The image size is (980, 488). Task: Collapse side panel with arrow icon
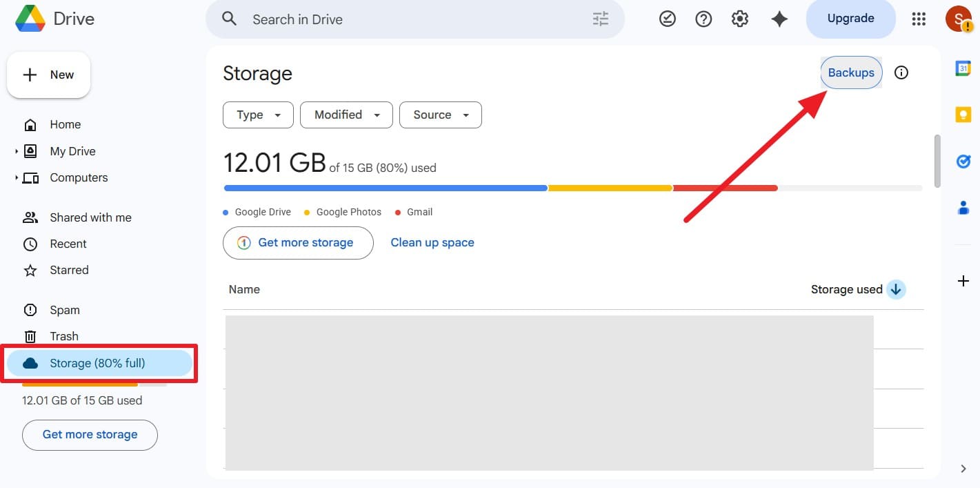963,469
